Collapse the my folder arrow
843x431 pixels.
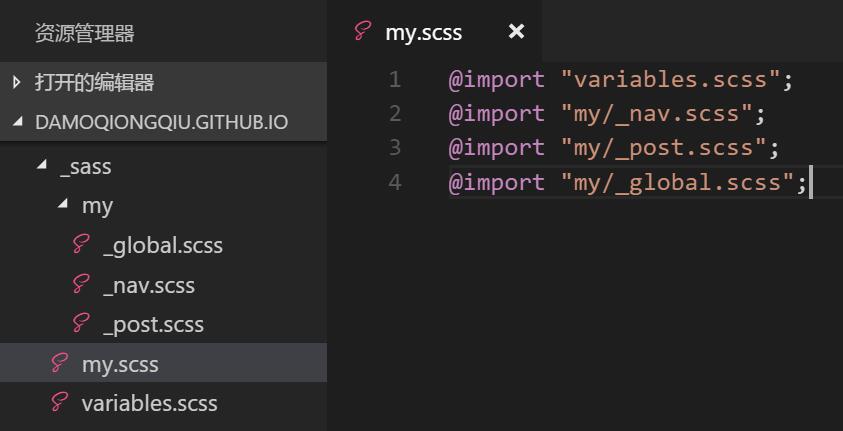[x=63, y=204]
